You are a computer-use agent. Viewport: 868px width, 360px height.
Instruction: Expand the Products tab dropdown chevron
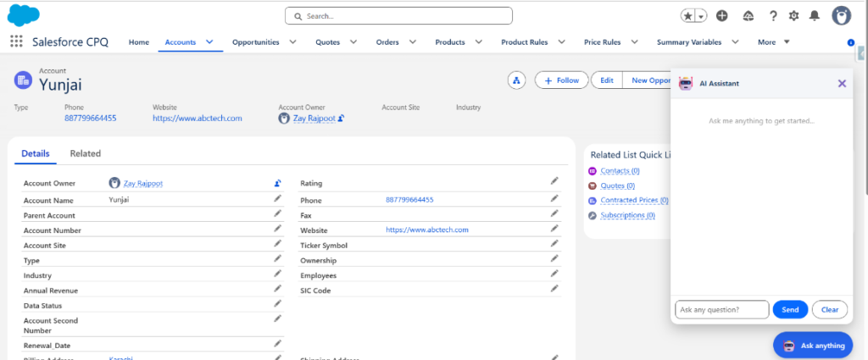click(x=479, y=42)
